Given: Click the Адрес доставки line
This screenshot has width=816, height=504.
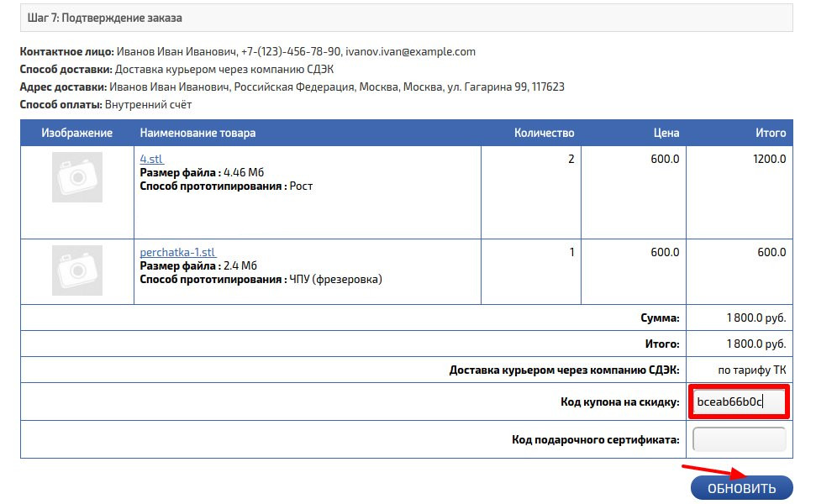Looking at the screenshot, I should 292,87.
